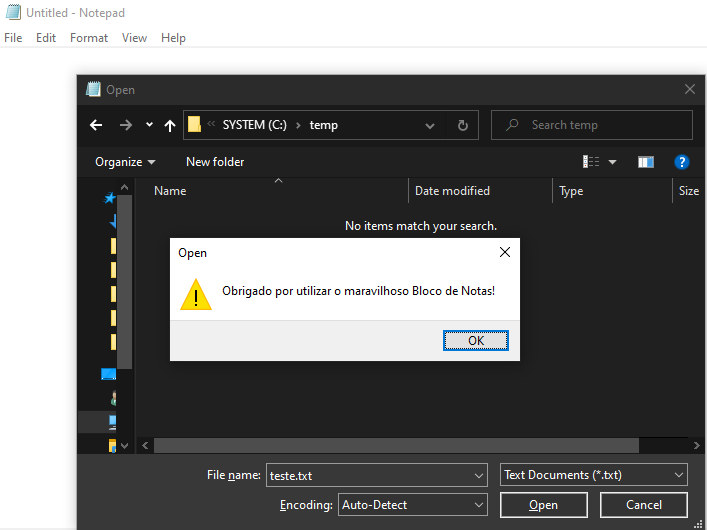Open the blue Help question mark icon
The width and height of the screenshot is (707, 530).
[x=682, y=161]
